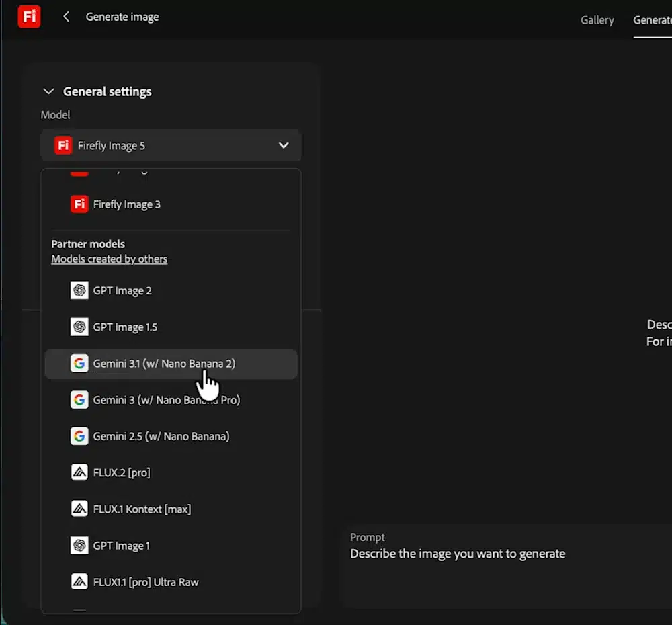
Task: Select Firefly Image 3 model
Action: click(x=171, y=204)
